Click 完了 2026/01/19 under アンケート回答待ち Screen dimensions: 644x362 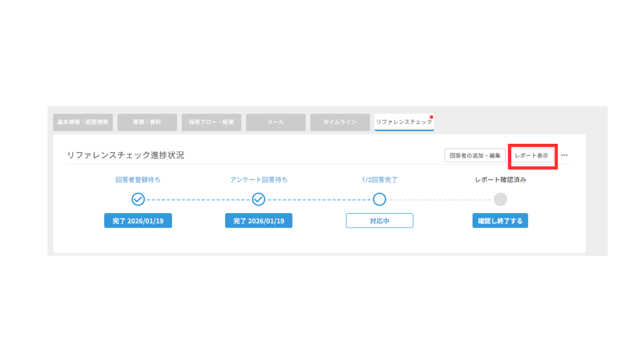point(258,221)
